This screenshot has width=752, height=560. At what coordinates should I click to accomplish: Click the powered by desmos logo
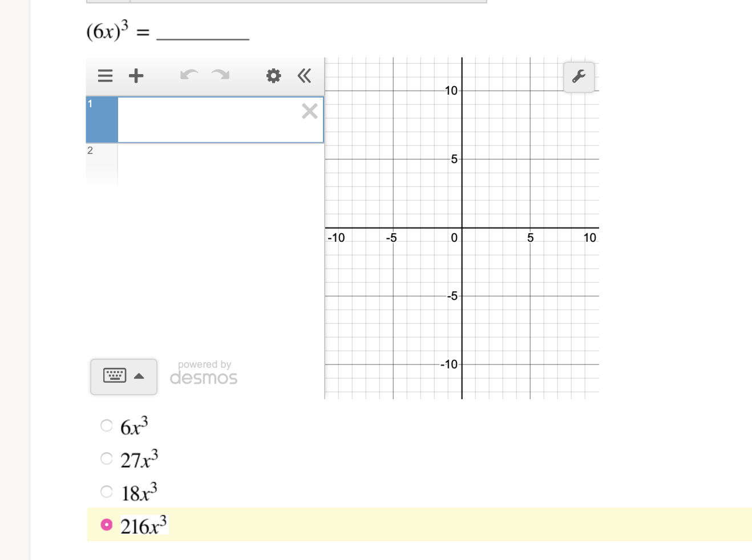click(204, 373)
